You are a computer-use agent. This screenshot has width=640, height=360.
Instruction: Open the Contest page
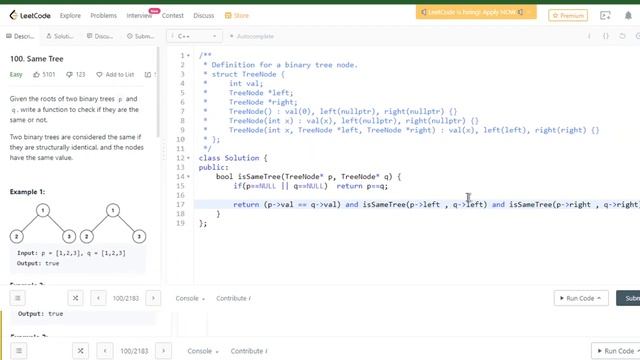173,16
